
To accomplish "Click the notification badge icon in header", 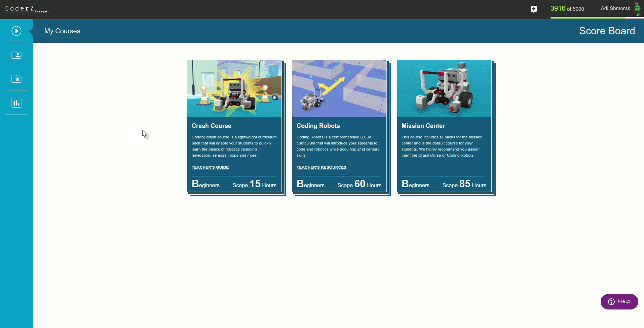I will (x=534, y=9).
